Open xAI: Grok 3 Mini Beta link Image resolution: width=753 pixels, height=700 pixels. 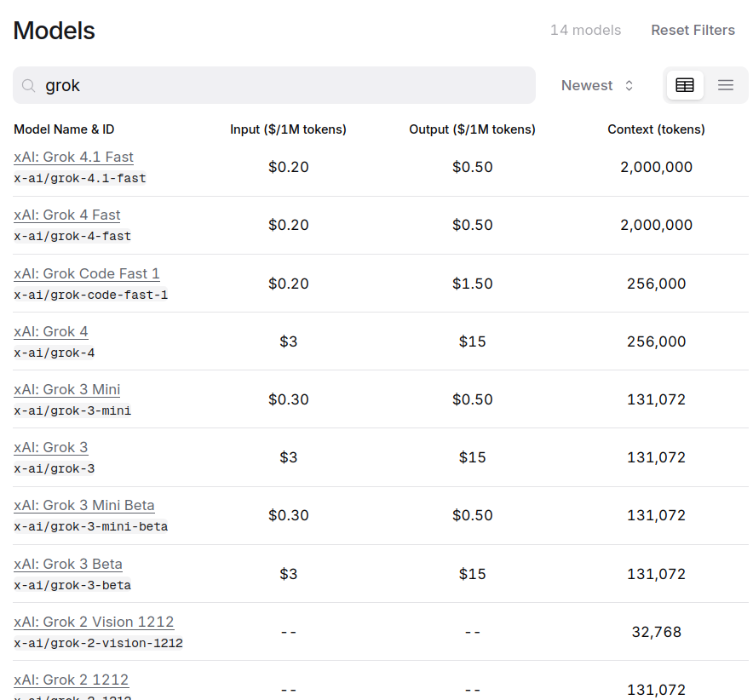pyautogui.click(x=84, y=505)
